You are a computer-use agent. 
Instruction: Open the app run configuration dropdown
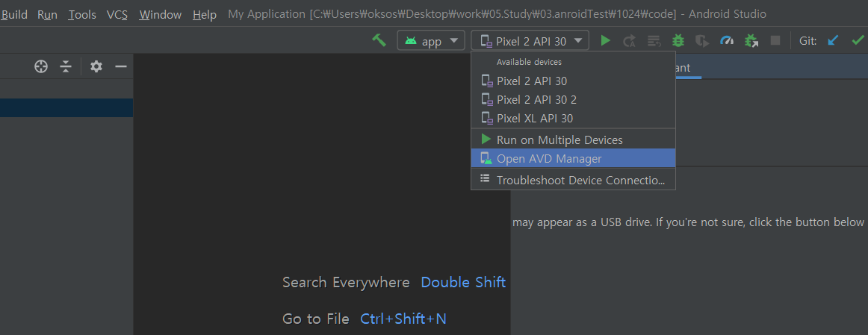point(431,40)
